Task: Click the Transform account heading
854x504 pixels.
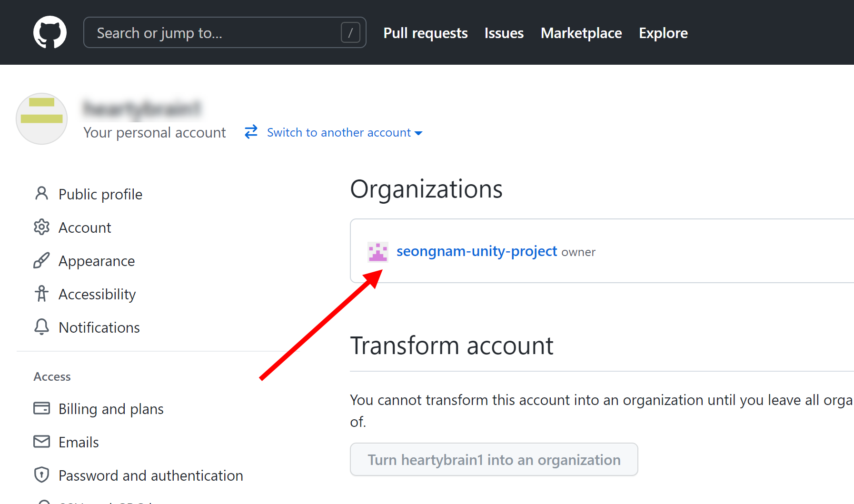Action: point(452,346)
